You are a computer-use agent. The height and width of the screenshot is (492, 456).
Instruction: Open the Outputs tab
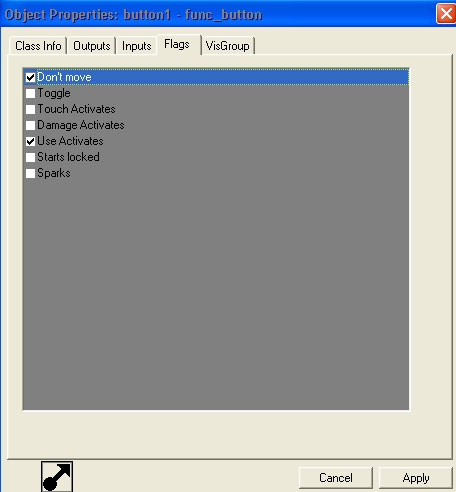tap(92, 46)
